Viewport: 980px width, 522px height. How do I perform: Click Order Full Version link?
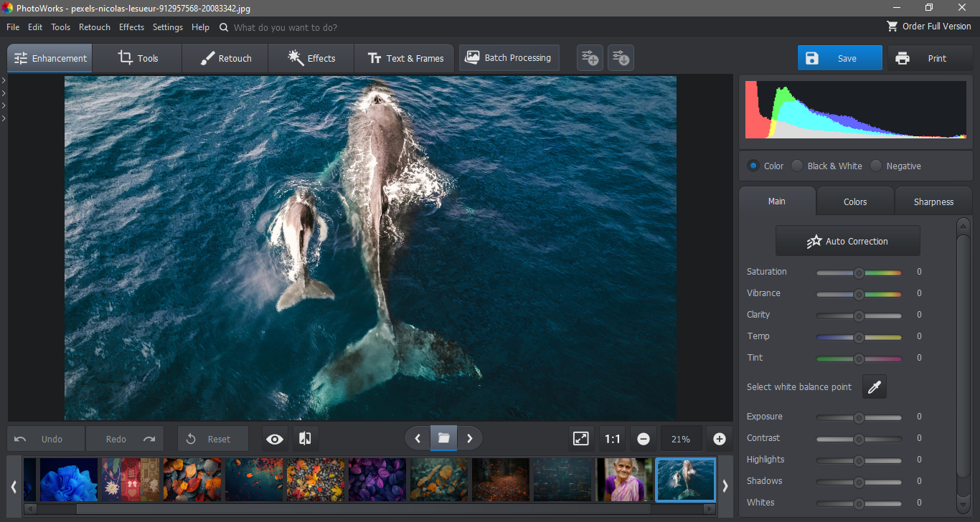click(929, 26)
